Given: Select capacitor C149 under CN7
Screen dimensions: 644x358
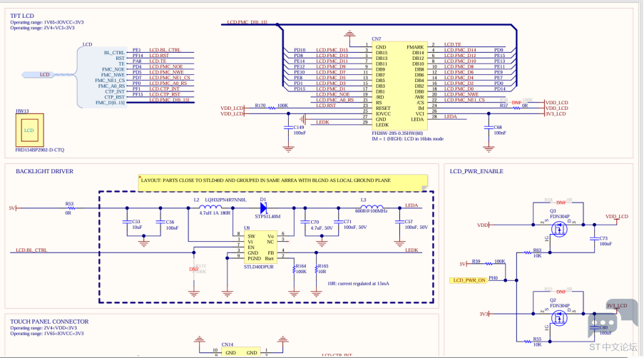Looking at the screenshot, I should (x=288, y=128).
